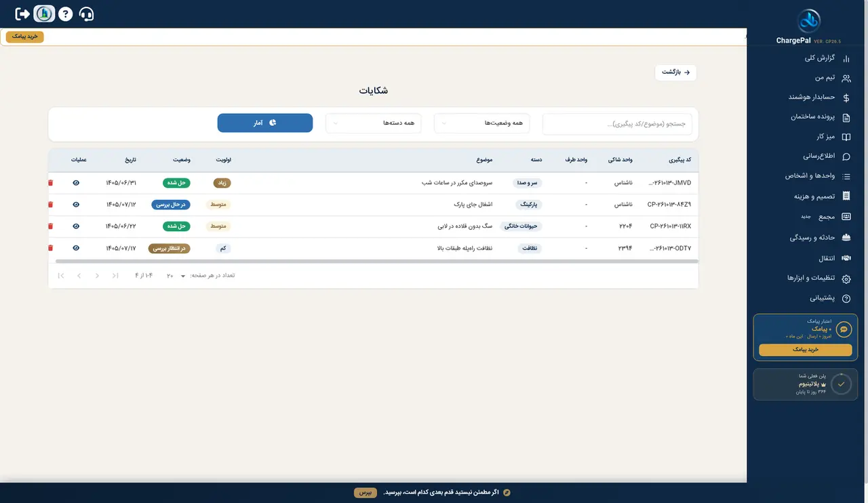This screenshot has width=868, height=503.
Task: Open the help question-mark icon
Action: pyautogui.click(x=65, y=14)
